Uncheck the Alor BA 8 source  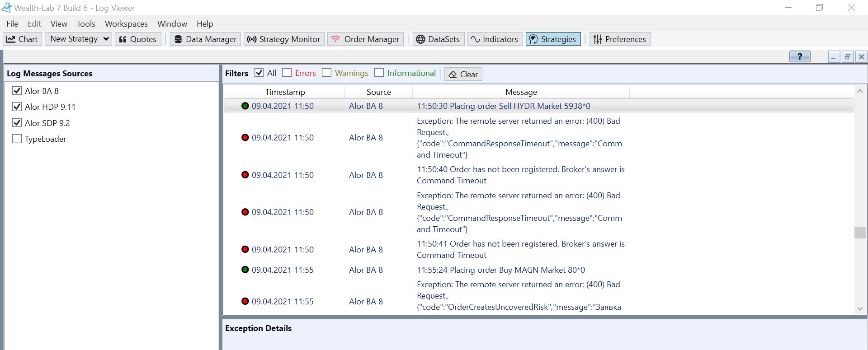pyautogui.click(x=17, y=91)
